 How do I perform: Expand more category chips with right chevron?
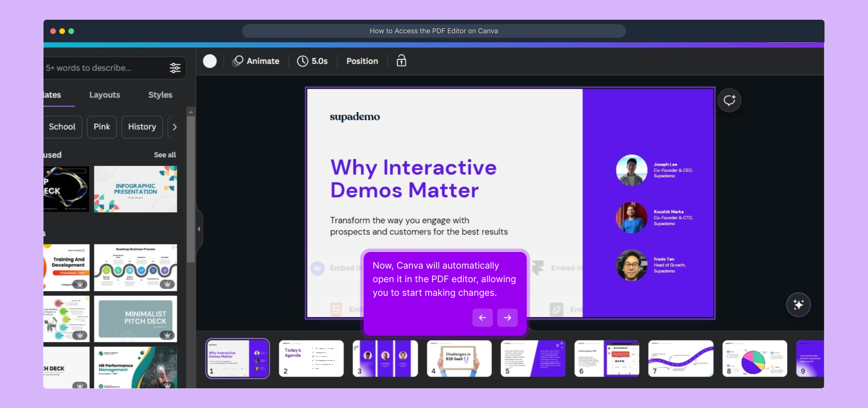pyautogui.click(x=175, y=127)
